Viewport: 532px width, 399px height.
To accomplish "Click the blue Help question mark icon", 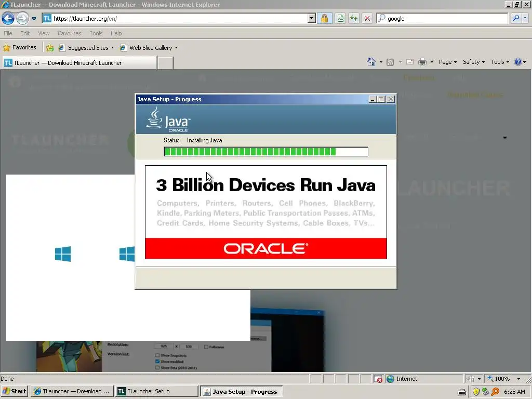I will tap(518, 62).
